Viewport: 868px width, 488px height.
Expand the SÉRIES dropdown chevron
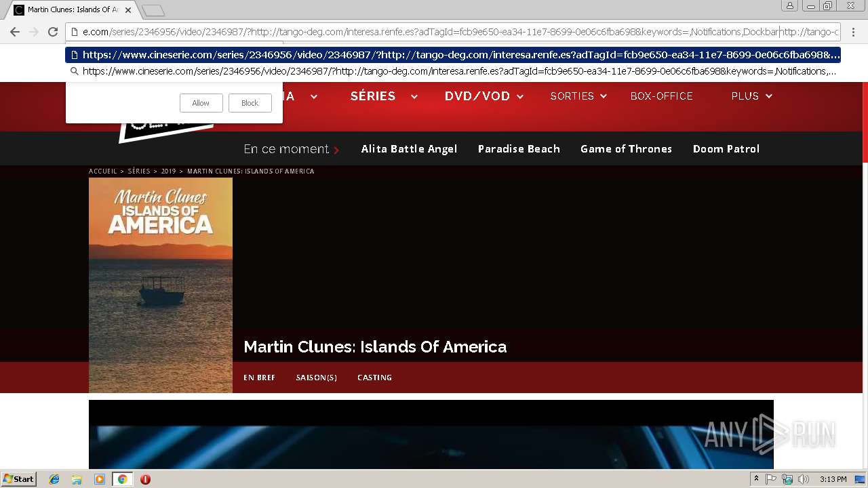pos(414,97)
